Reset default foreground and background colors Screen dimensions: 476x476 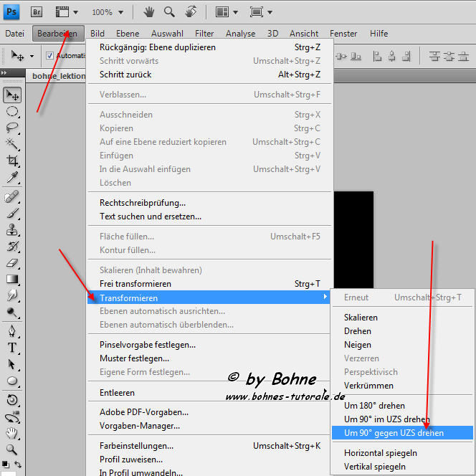click(x=6, y=465)
